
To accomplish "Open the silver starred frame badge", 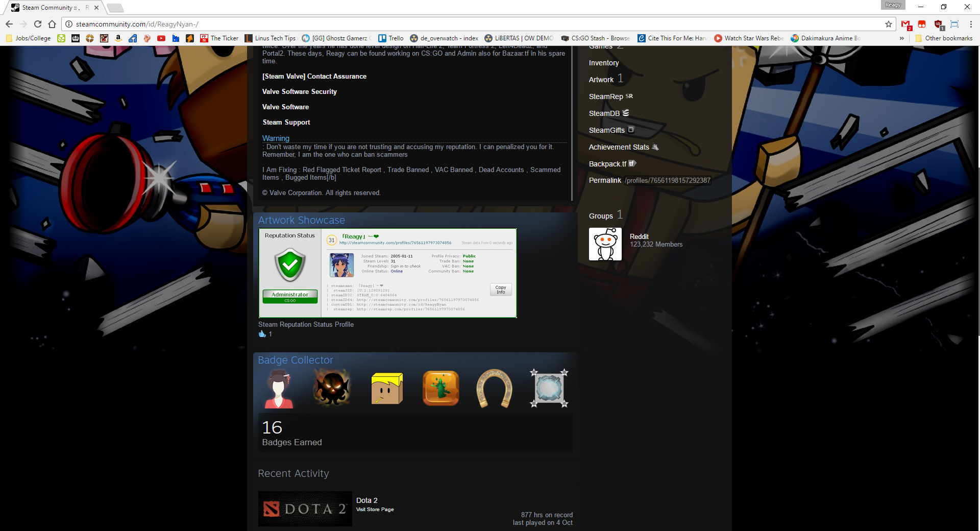I will coord(549,389).
